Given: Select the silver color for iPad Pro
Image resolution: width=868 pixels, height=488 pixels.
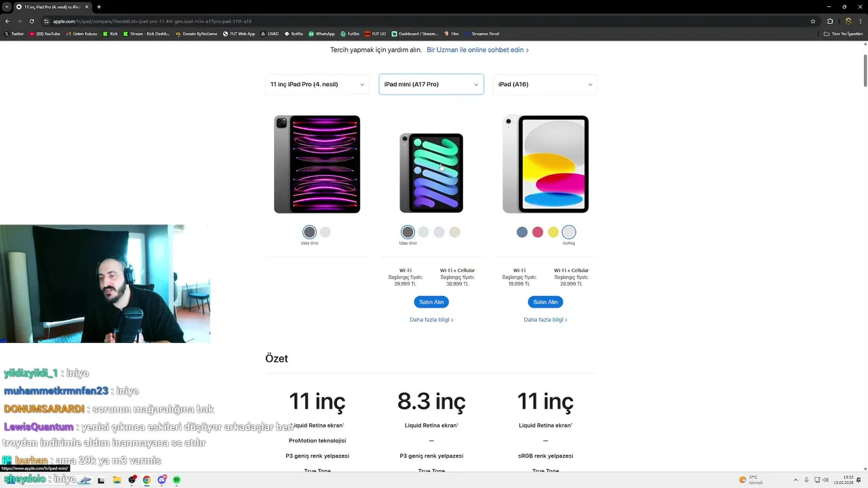Looking at the screenshot, I should (x=325, y=232).
